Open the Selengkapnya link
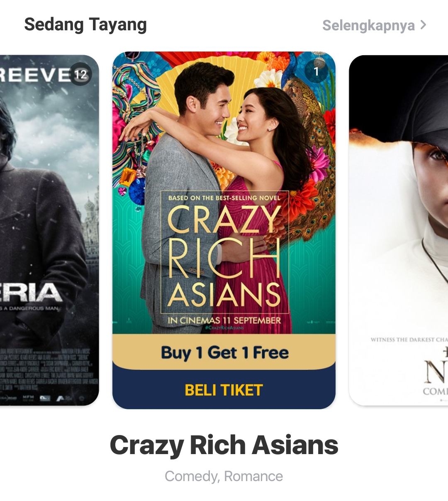The height and width of the screenshot is (501, 448). 369,25
